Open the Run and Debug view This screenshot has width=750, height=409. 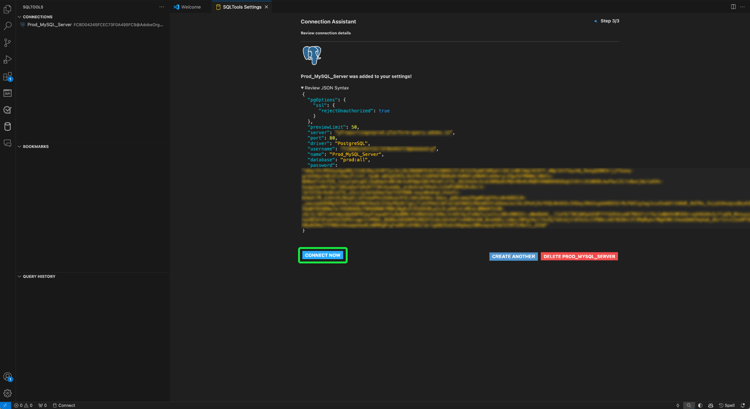7,59
